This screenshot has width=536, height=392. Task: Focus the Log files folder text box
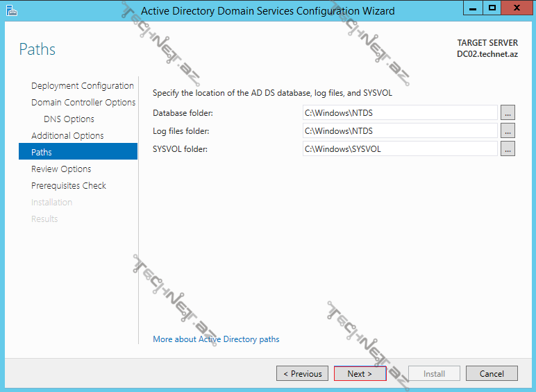[400, 130]
